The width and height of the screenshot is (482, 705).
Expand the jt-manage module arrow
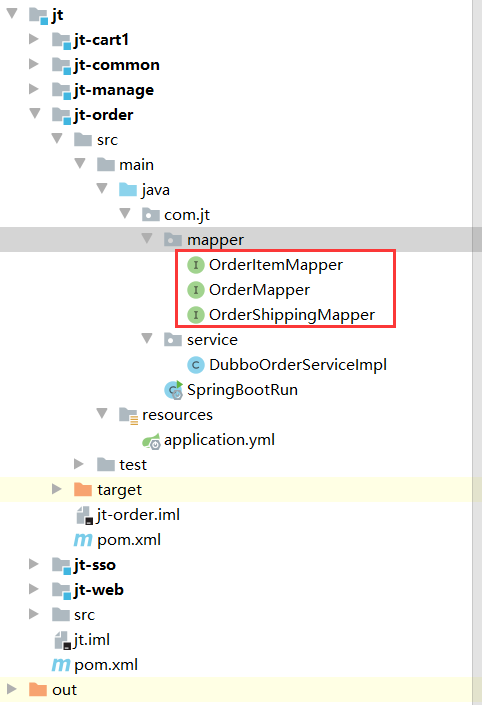(x=34, y=89)
